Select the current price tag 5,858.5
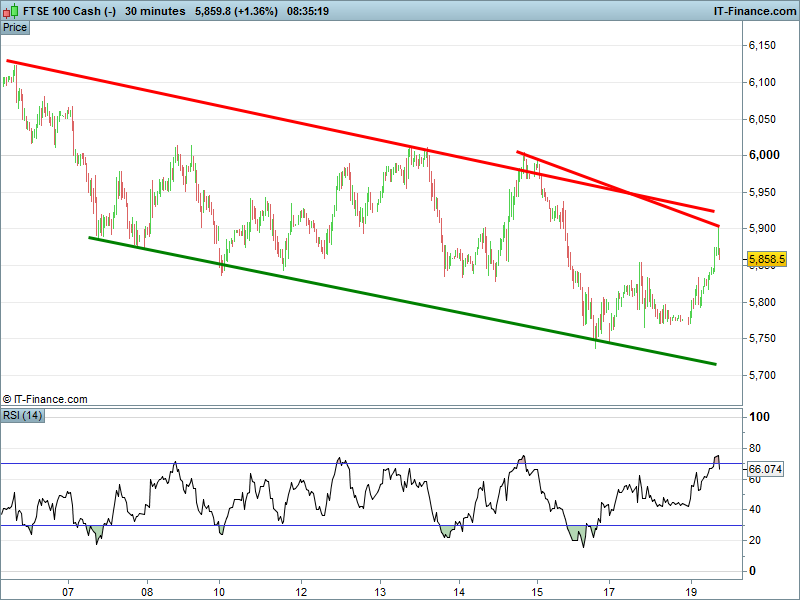 [766, 259]
